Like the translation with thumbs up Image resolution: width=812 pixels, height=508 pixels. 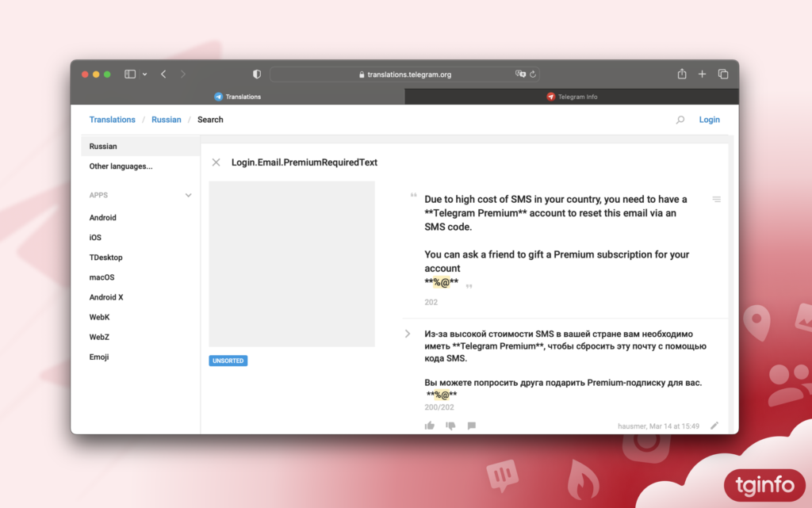pos(430,426)
